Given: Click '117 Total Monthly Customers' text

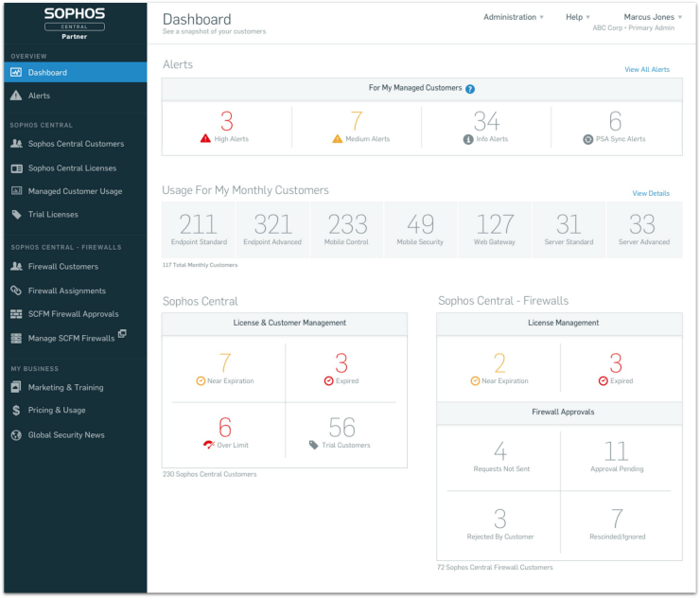Looking at the screenshot, I should [x=200, y=265].
